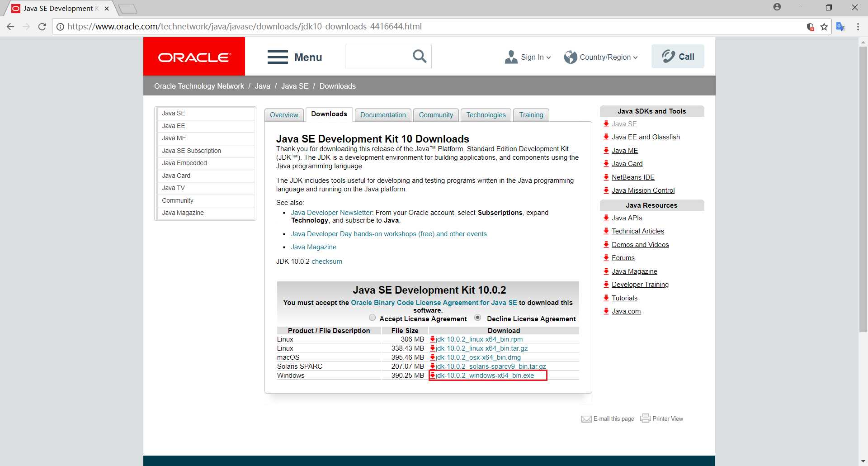
Task: Click the blocked content icon in address bar
Action: click(x=811, y=27)
